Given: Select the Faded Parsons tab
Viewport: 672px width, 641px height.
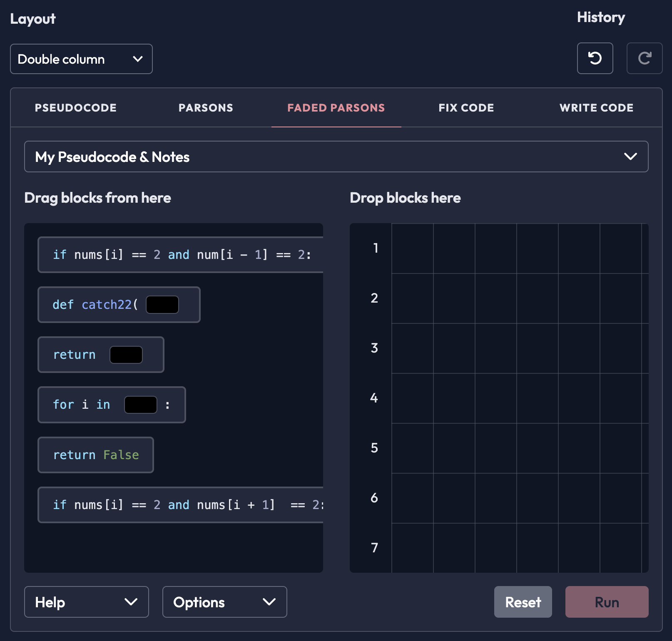Looking at the screenshot, I should coord(336,108).
